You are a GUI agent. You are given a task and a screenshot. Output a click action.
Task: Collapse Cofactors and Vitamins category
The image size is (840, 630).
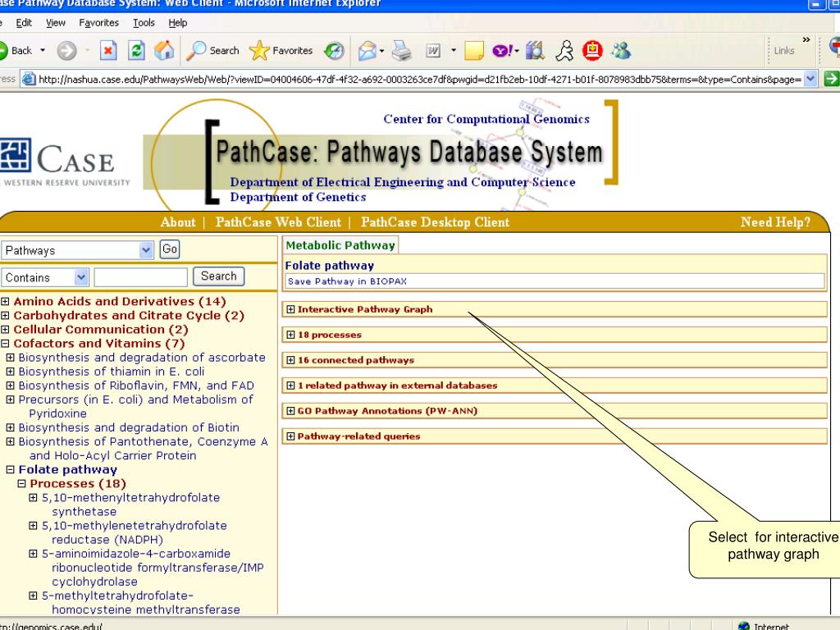[x=6, y=344]
